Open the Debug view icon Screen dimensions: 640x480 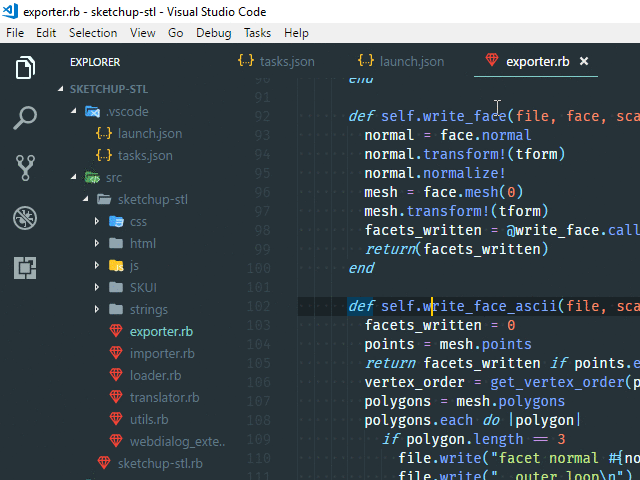click(x=25, y=218)
